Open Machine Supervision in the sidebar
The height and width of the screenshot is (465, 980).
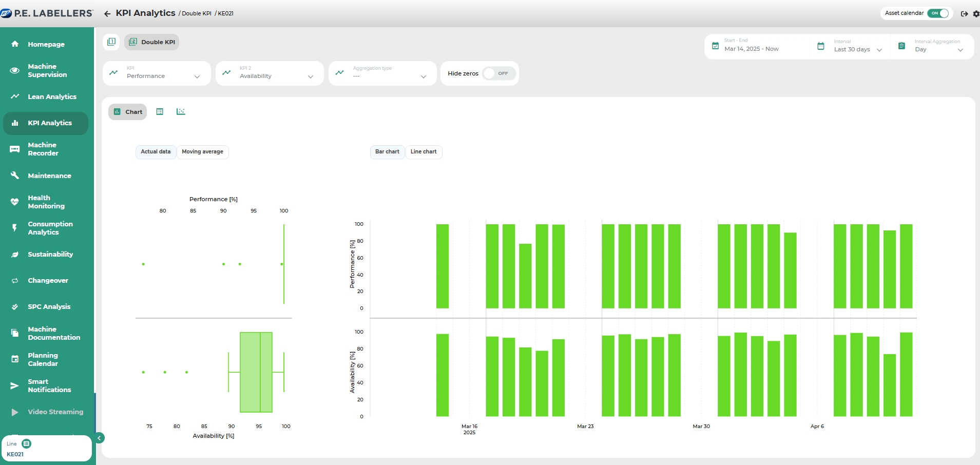click(x=47, y=70)
